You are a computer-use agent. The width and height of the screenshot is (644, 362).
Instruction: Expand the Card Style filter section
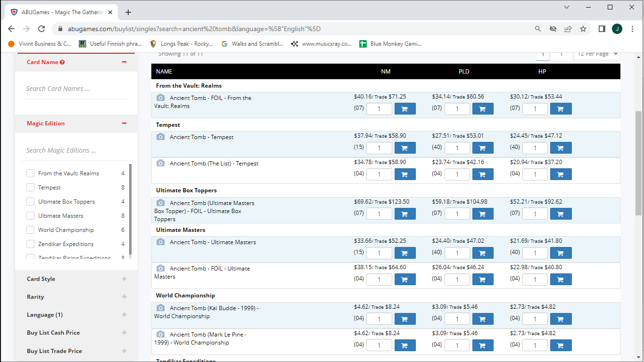pos(124,279)
